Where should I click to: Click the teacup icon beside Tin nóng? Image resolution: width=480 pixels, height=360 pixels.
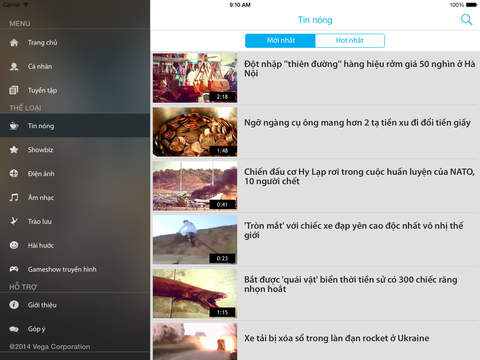[14, 126]
